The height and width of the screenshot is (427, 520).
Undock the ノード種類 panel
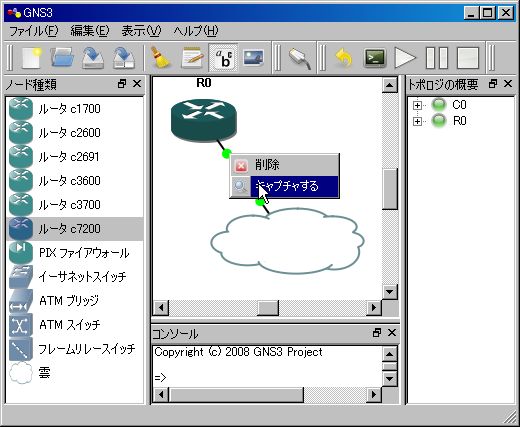tap(122, 84)
